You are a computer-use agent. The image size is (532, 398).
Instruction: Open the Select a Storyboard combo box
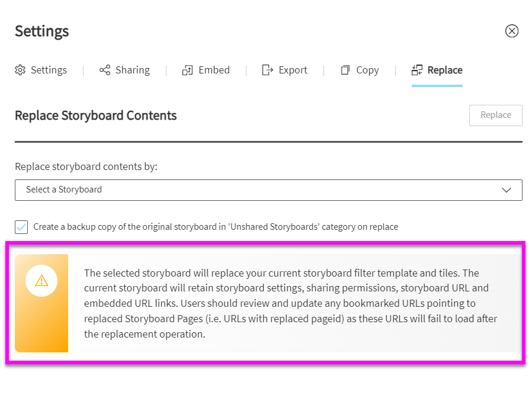point(268,190)
